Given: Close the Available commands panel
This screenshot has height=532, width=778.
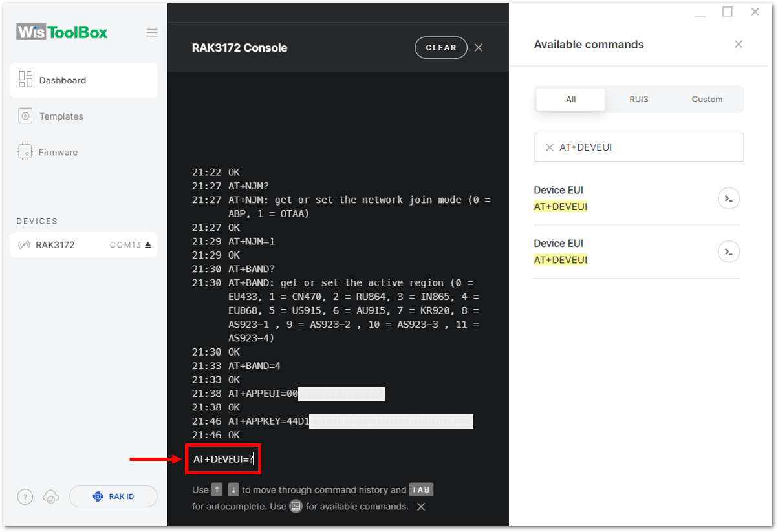Looking at the screenshot, I should (739, 44).
